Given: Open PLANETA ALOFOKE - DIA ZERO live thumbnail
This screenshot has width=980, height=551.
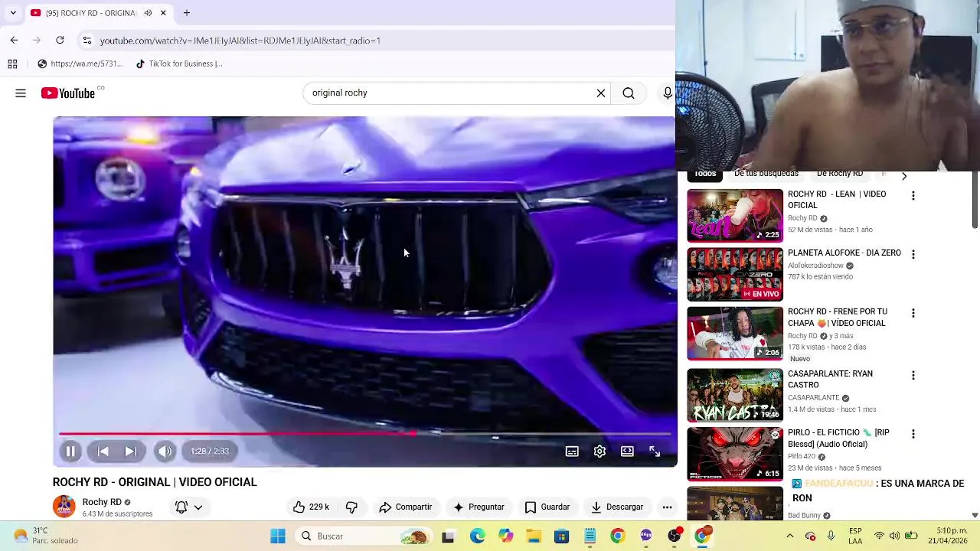Looking at the screenshot, I should pyautogui.click(x=735, y=274).
